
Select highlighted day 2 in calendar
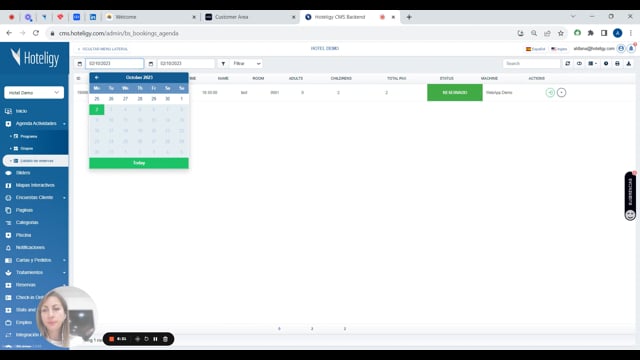click(97, 109)
